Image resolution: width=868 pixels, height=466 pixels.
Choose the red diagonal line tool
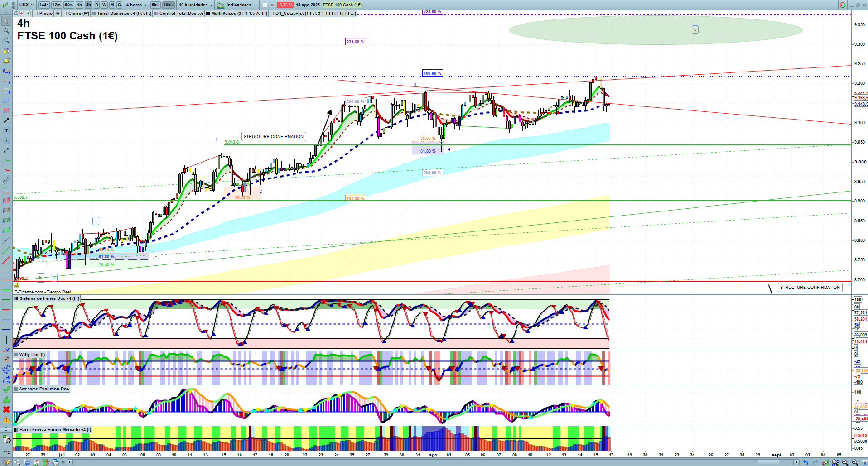pyautogui.click(x=6, y=260)
